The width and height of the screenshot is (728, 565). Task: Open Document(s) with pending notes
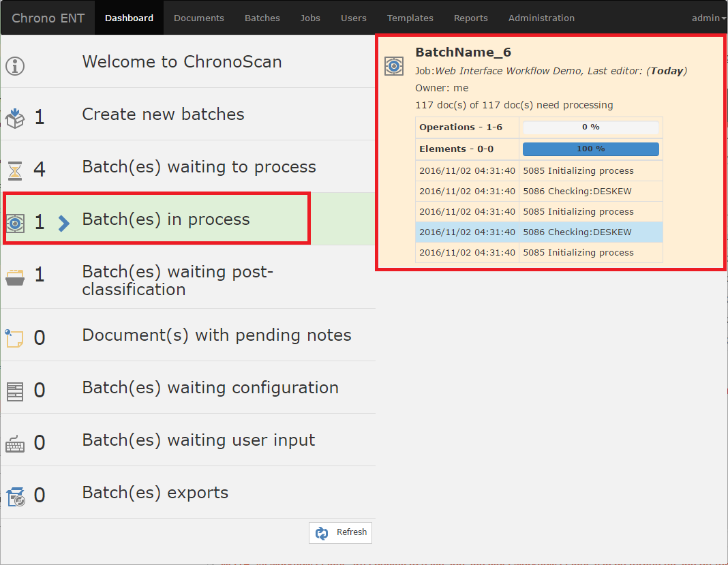pos(188,335)
